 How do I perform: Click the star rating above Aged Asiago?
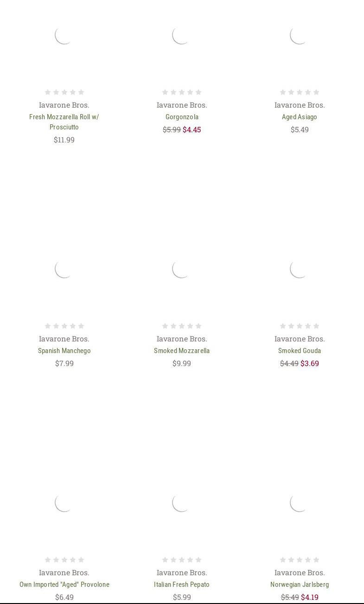tap(299, 92)
